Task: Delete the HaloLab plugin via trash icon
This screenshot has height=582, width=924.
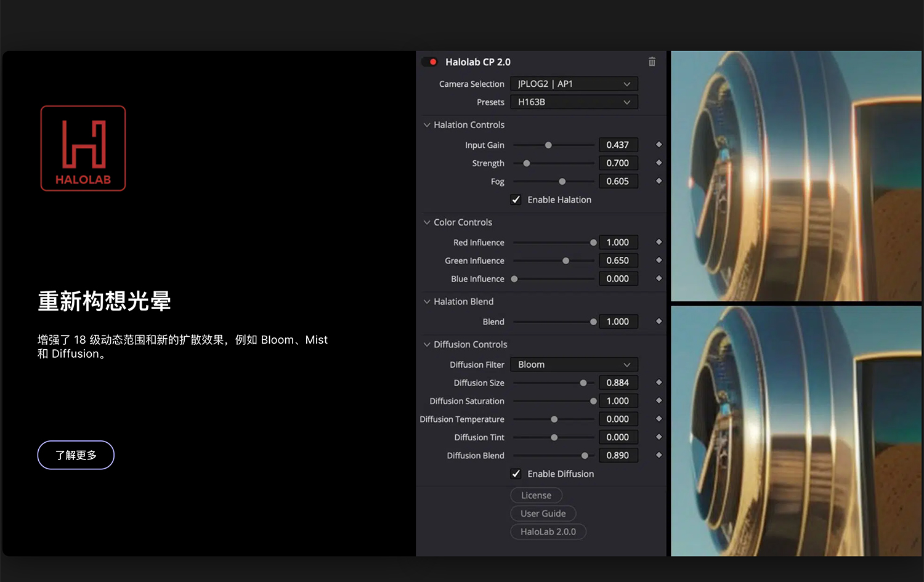Action: [652, 62]
